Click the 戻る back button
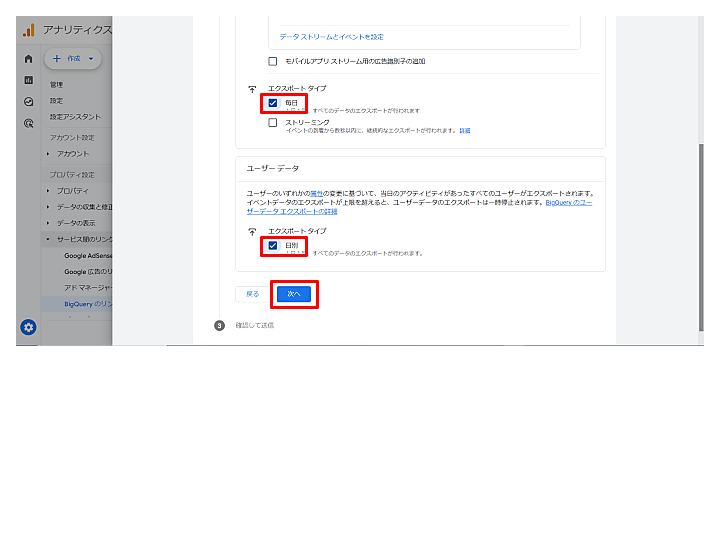 (x=253, y=294)
